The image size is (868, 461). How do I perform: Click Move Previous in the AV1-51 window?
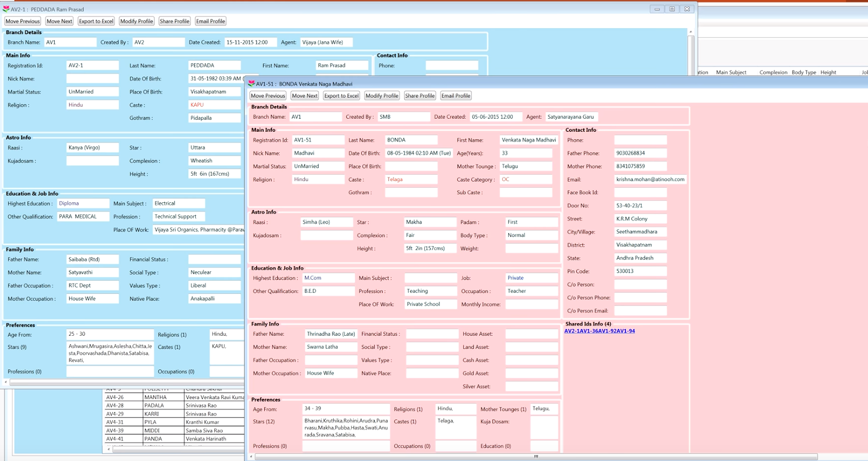point(268,95)
